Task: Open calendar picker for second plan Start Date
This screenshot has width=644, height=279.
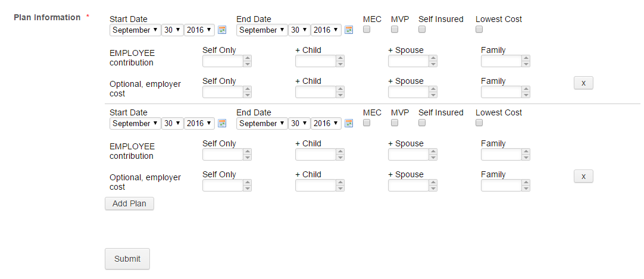Action: [x=222, y=123]
